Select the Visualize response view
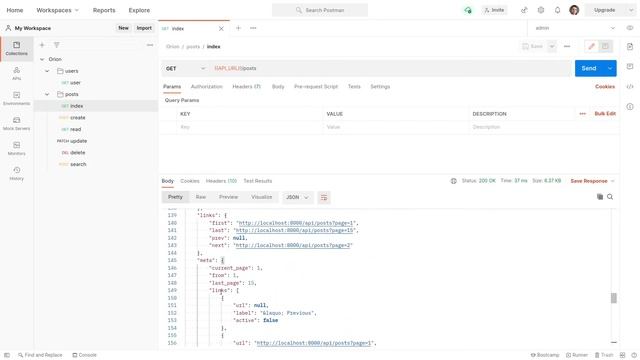The width and height of the screenshot is (640, 360). pos(262,197)
